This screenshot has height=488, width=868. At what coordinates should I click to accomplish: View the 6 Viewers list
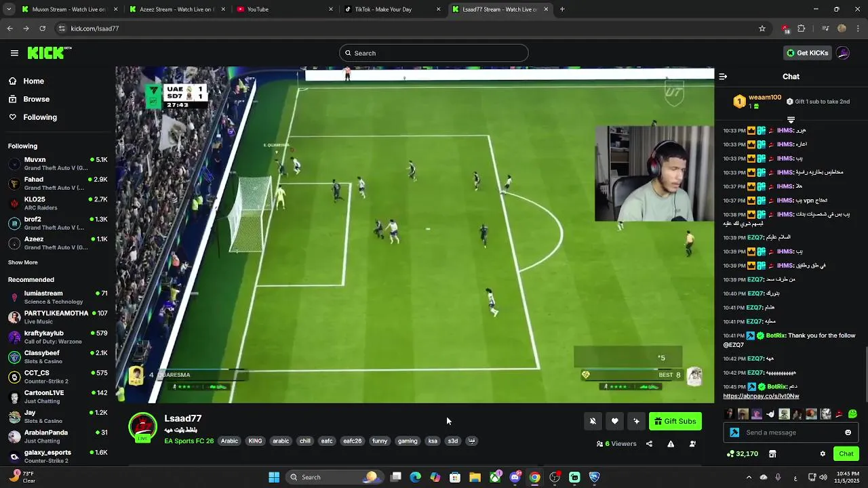point(616,444)
